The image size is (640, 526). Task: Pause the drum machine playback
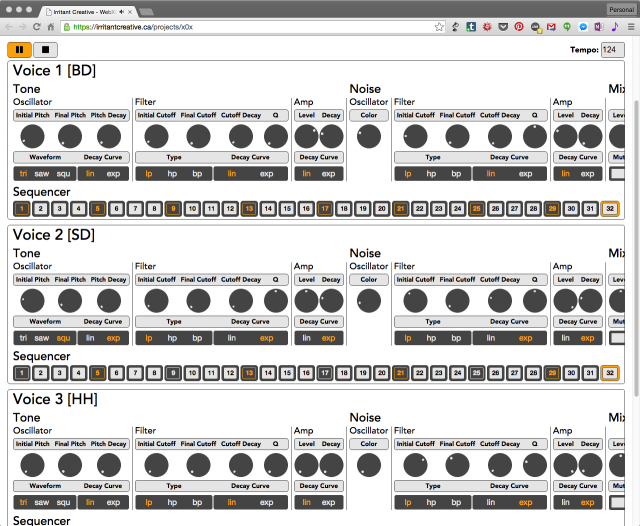point(19,49)
